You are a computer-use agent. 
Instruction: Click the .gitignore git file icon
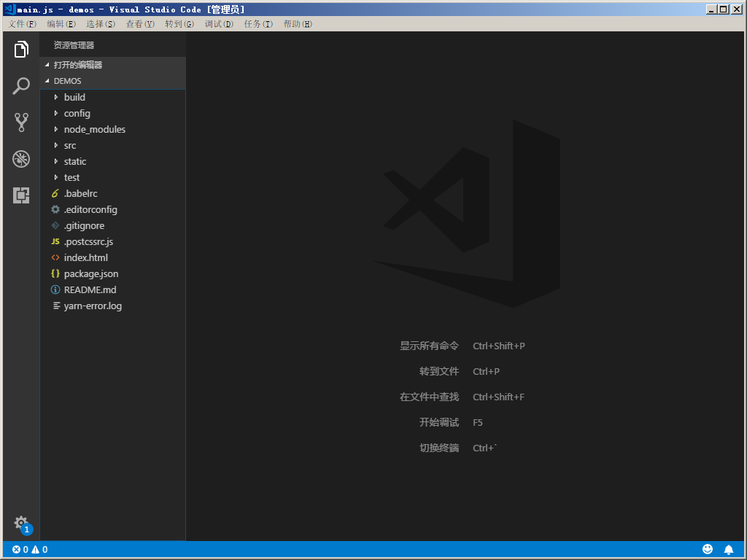pyautogui.click(x=55, y=226)
